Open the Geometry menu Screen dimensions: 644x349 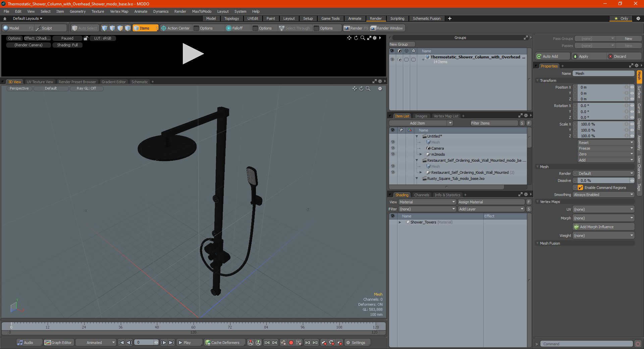click(x=77, y=11)
